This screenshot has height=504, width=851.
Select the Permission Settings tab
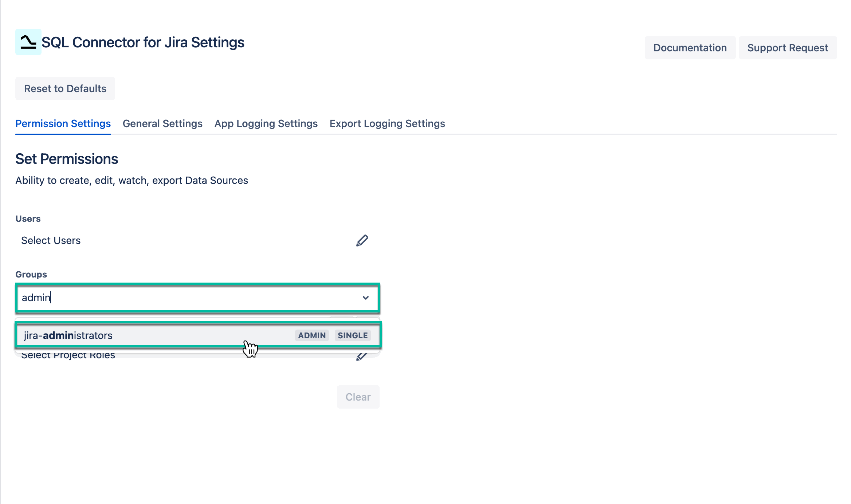(63, 123)
